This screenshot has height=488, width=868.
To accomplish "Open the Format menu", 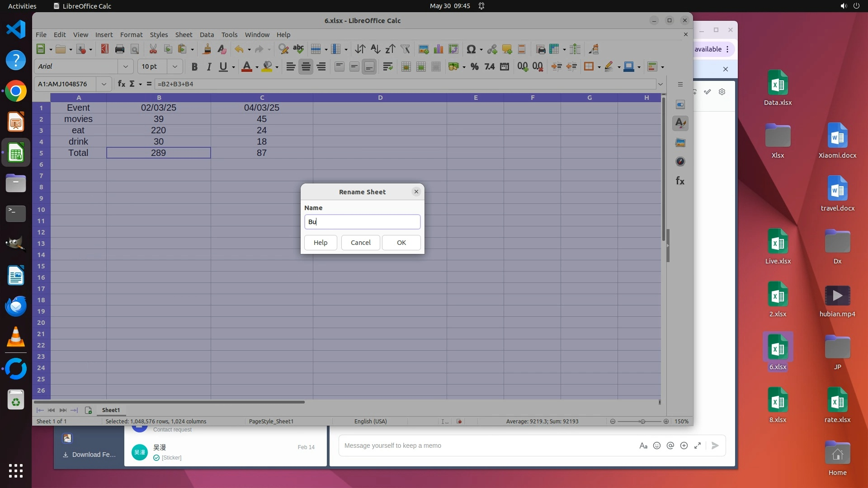I will 131,35.
